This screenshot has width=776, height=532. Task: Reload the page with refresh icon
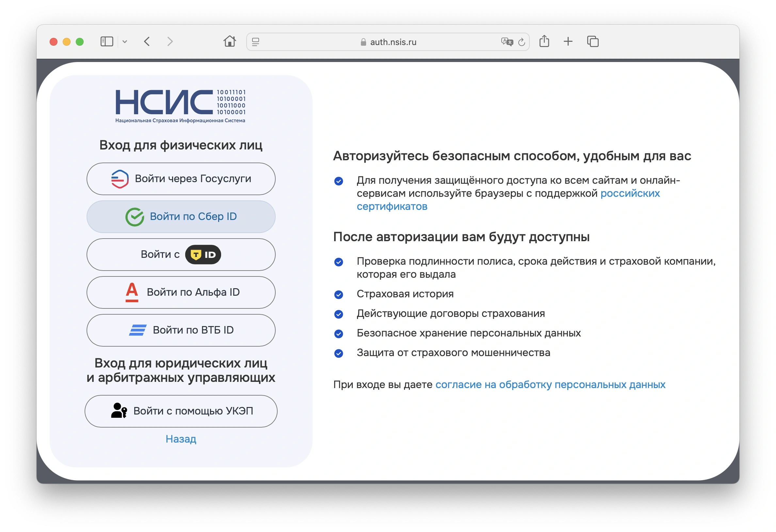(x=522, y=42)
